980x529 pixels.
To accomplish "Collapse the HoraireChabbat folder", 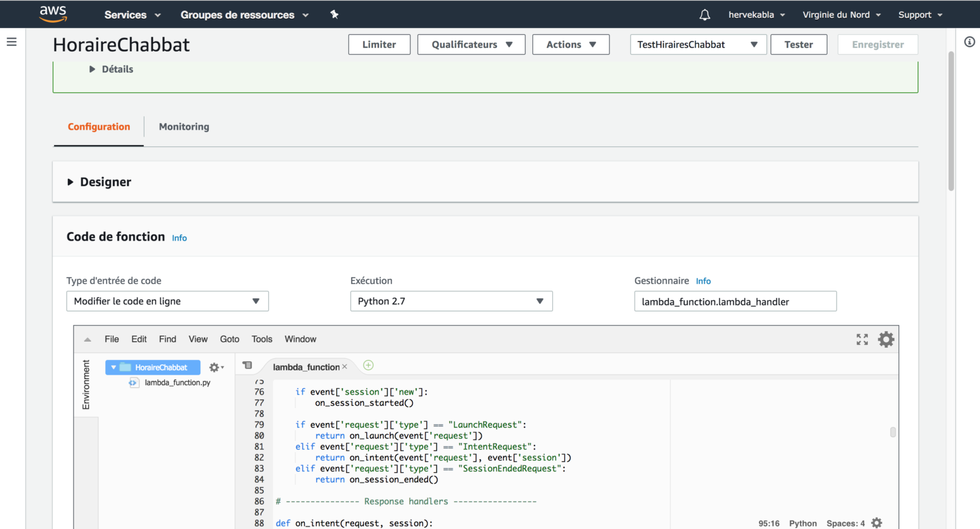I will pos(113,367).
